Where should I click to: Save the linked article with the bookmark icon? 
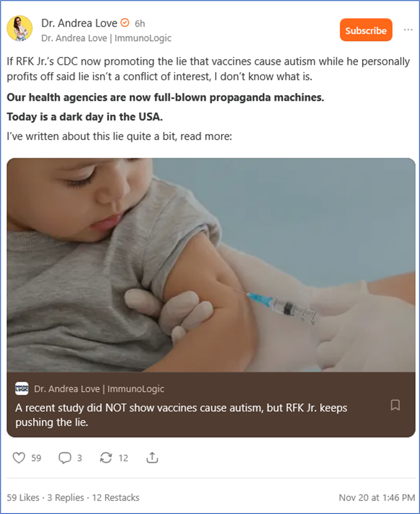pyautogui.click(x=395, y=405)
